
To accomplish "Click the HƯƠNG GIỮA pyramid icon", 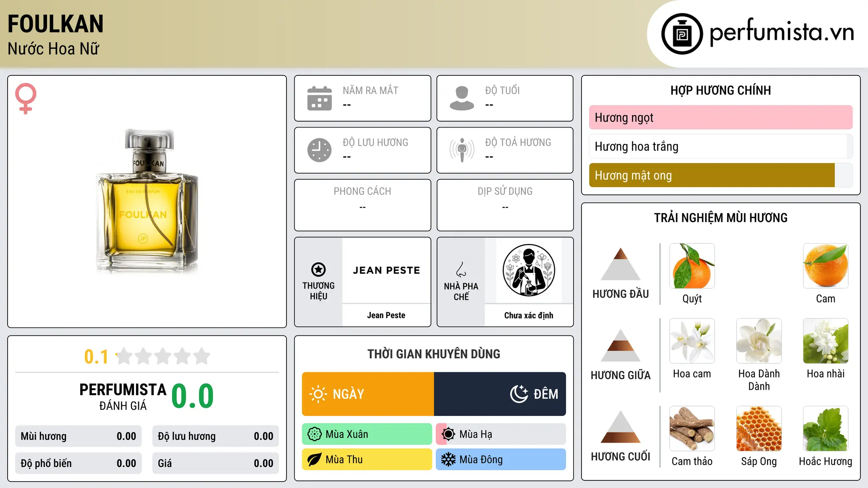I will click(x=620, y=345).
